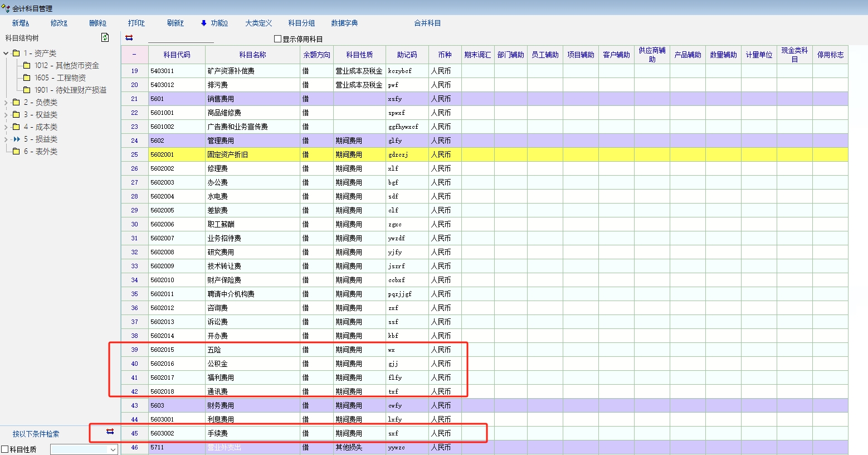Click the folder icon for 6 - 表外类
868x455 pixels.
(x=16, y=151)
